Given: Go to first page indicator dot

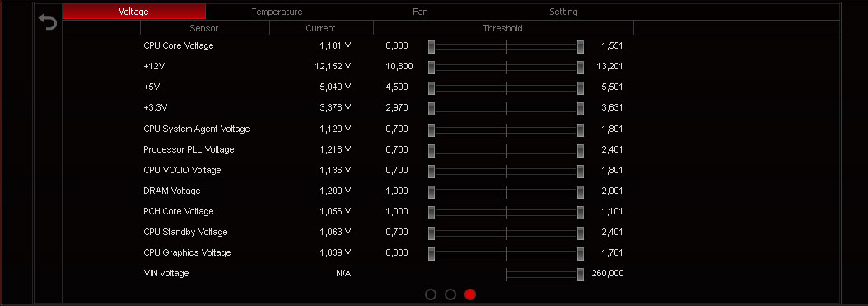Looking at the screenshot, I should tap(431, 294).
